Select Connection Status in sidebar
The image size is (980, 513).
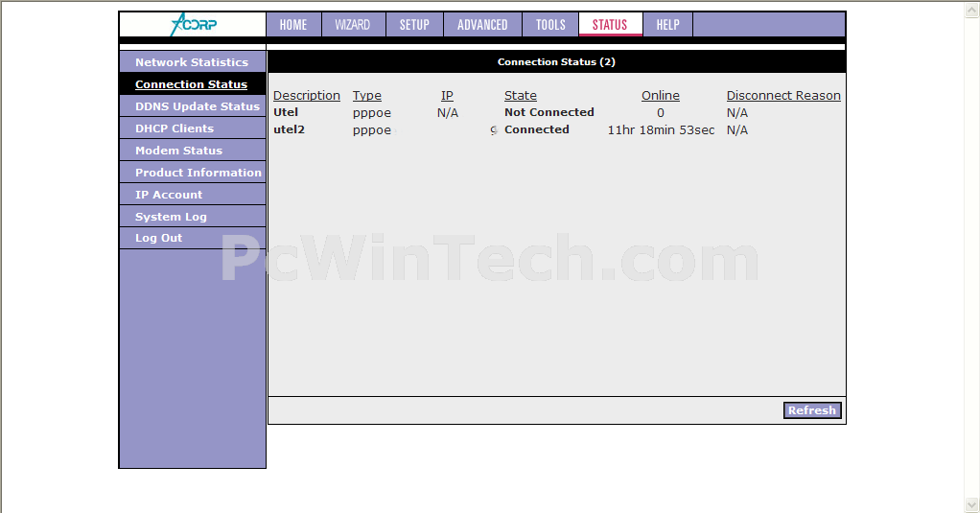(193, 83)
